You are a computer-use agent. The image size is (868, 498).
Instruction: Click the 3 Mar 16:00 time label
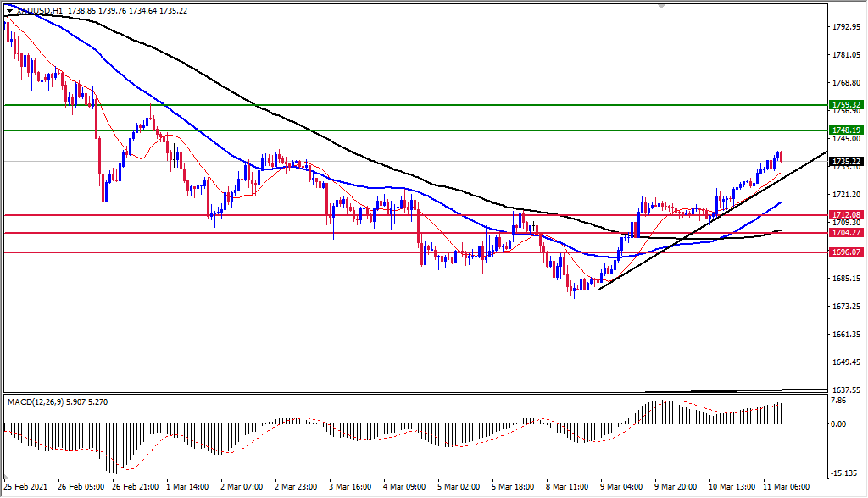coord(350,487)
